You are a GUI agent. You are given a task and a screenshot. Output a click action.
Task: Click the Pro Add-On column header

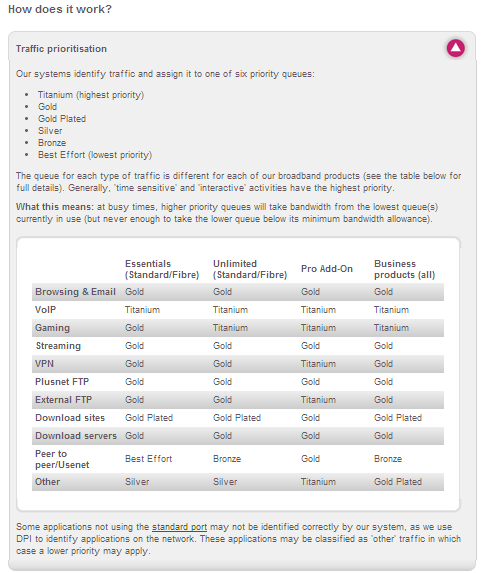coord(327,269)
